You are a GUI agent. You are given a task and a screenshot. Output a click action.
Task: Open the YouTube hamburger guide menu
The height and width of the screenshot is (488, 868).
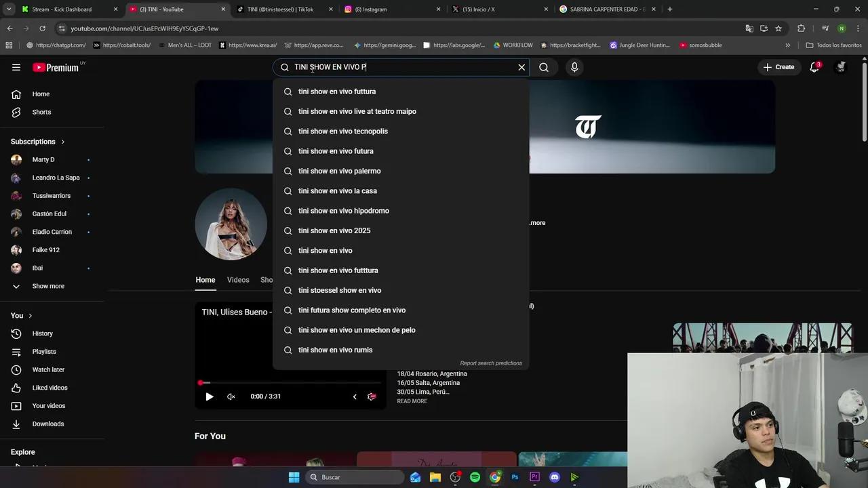coord(16,67)
